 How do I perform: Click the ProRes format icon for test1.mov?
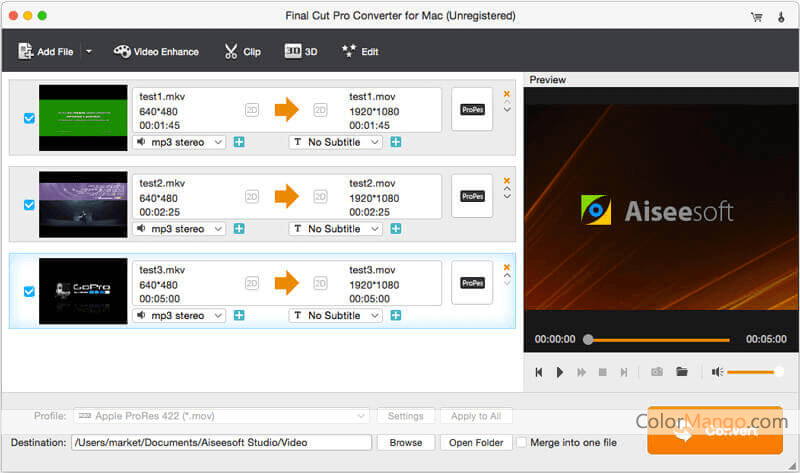472,110
